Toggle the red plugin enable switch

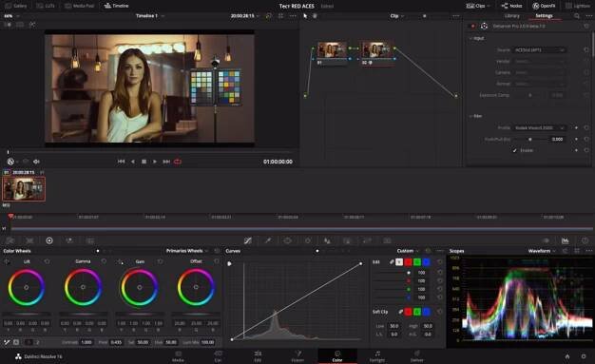[472, 27]
